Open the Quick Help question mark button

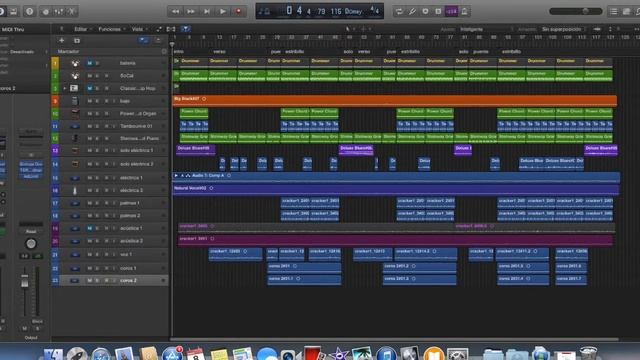(x=29, y=11)
